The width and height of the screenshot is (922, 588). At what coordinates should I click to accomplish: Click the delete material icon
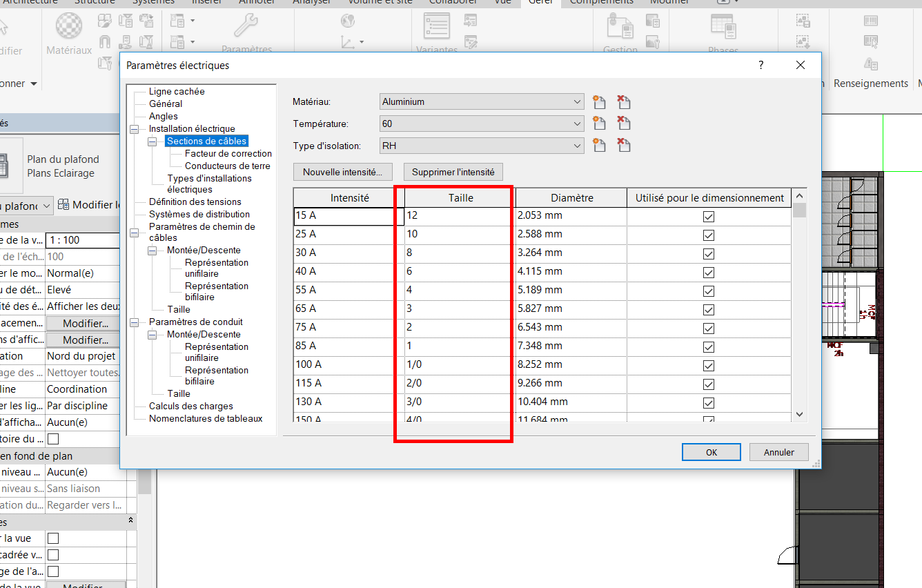point(624,102)
